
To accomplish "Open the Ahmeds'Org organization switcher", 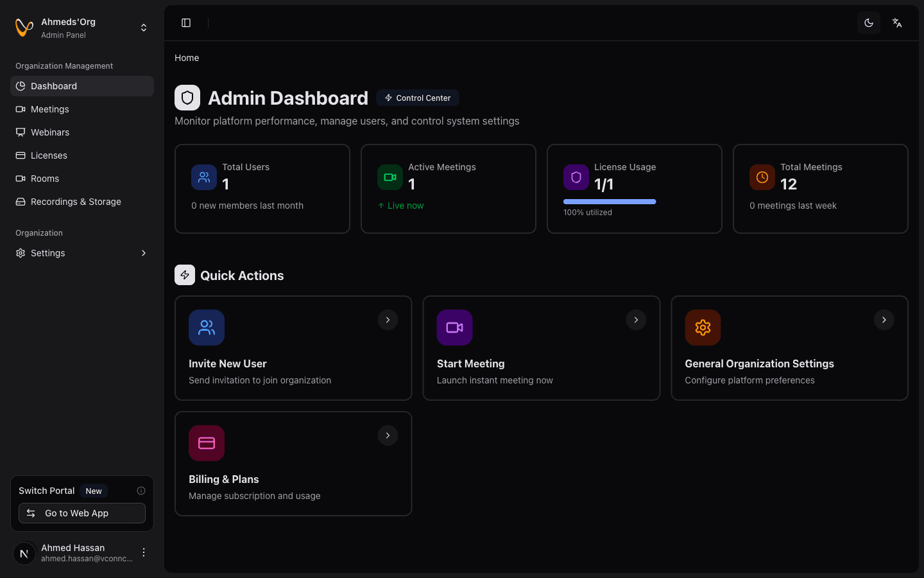I will [82, 28].
